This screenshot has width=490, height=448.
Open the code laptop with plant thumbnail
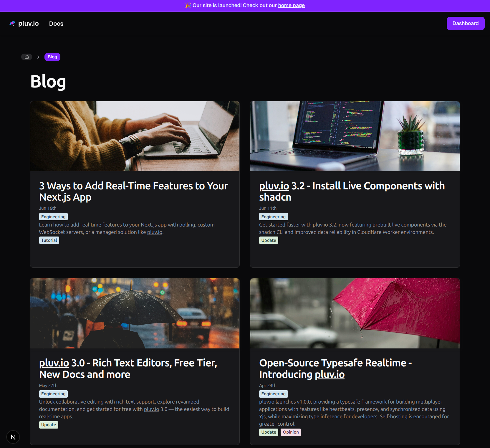point(355,136)
